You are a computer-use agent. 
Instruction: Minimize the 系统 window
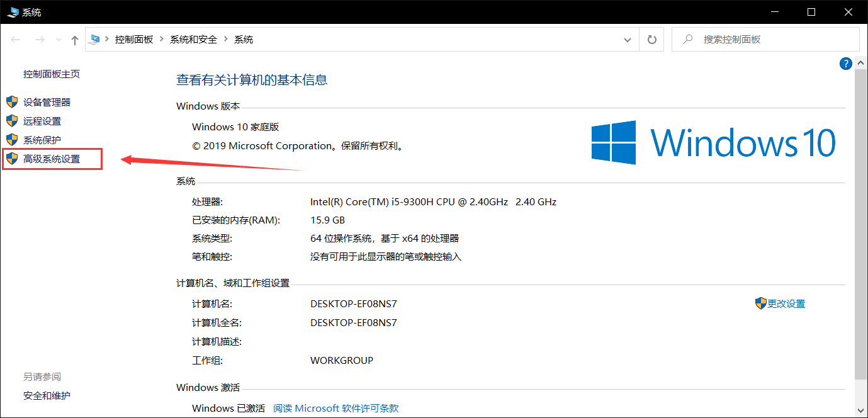coord(776,12)
